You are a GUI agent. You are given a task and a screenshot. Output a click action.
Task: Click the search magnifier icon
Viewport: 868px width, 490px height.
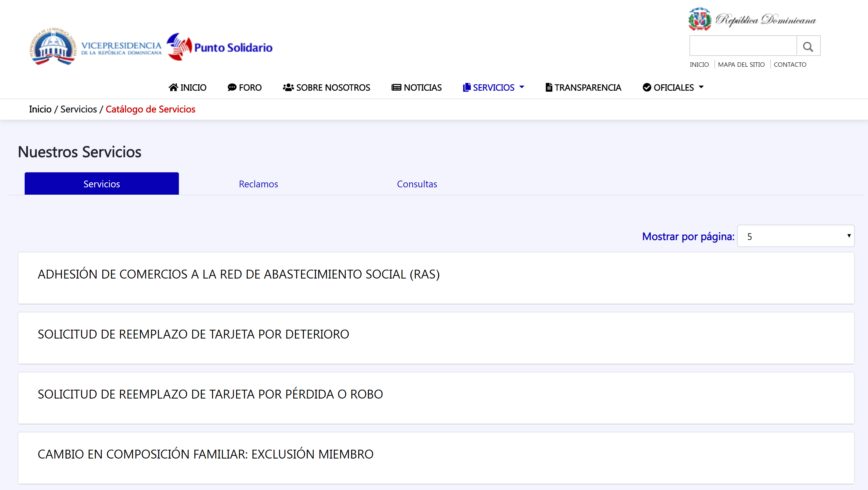pos(808,46)
